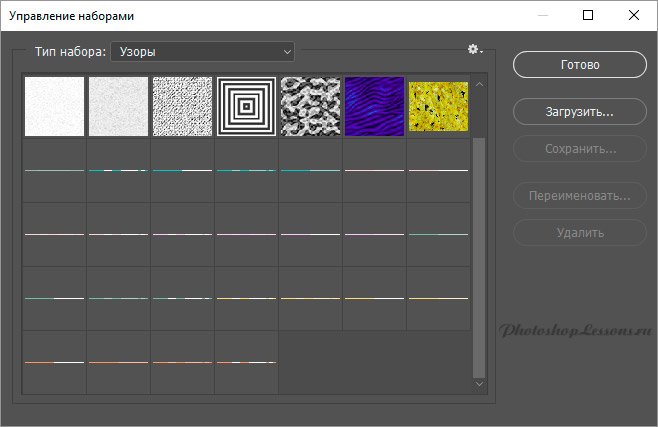Image resolution: width=658 pixels, height=427 pixels.
Task: Select last pattern in the bottom row
Action: pos(246,362)
